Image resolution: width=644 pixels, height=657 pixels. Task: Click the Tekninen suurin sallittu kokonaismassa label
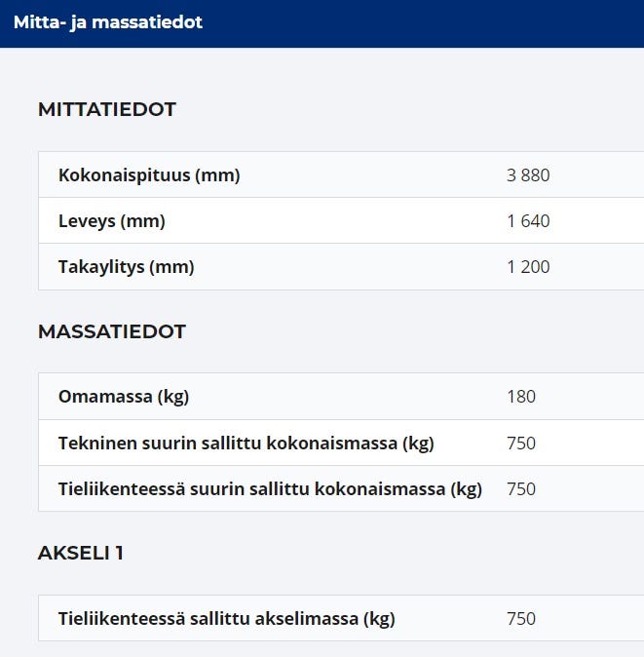(x=246, y=444)
